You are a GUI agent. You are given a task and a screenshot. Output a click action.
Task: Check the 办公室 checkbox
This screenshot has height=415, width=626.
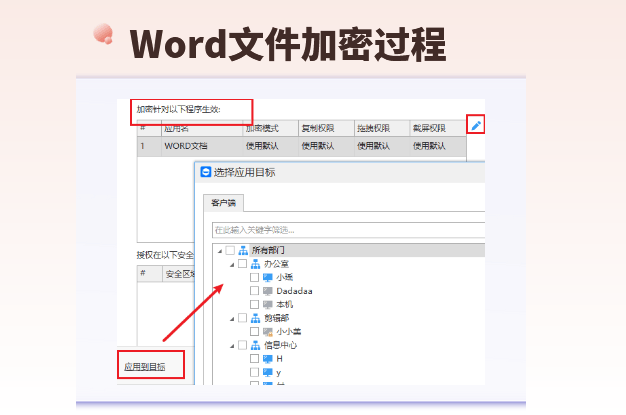(x=242, y=264)
